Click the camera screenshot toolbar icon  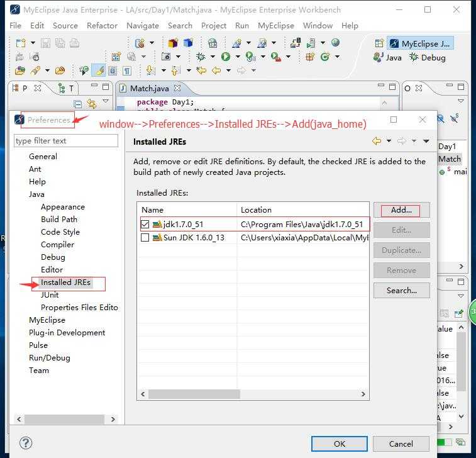pos(166,57)
